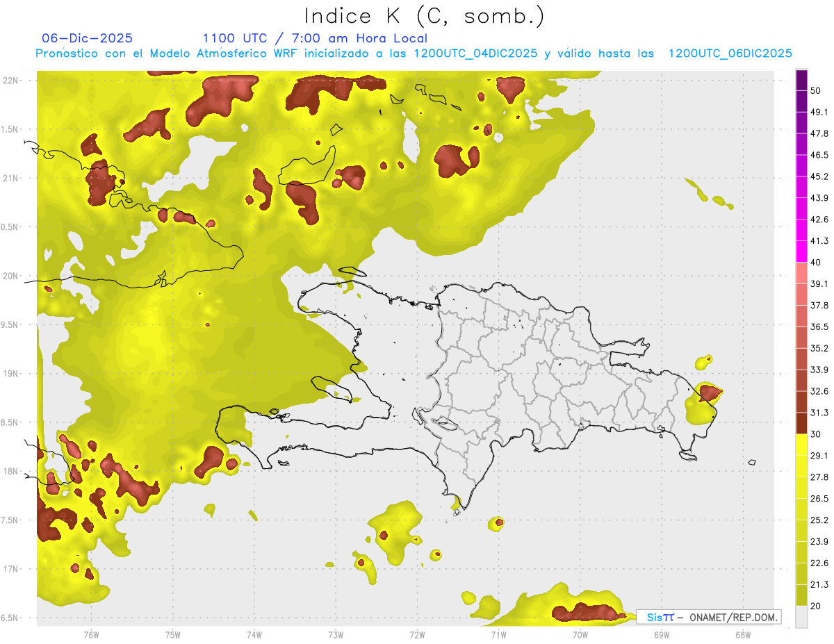Viewport: 834px width, 644px height.
Task: Click the colorbar value "21.3"
Action: (819, 585)
